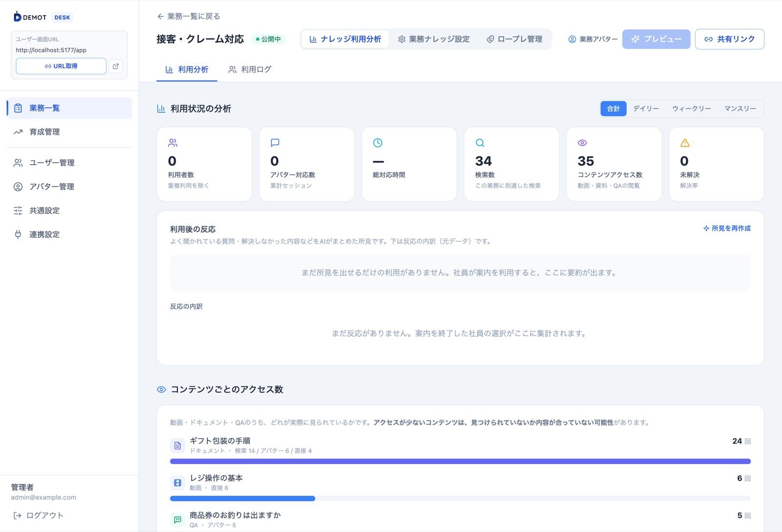
Task: Open 業務一覧 in the sidebar
Action: pos(69,108)
